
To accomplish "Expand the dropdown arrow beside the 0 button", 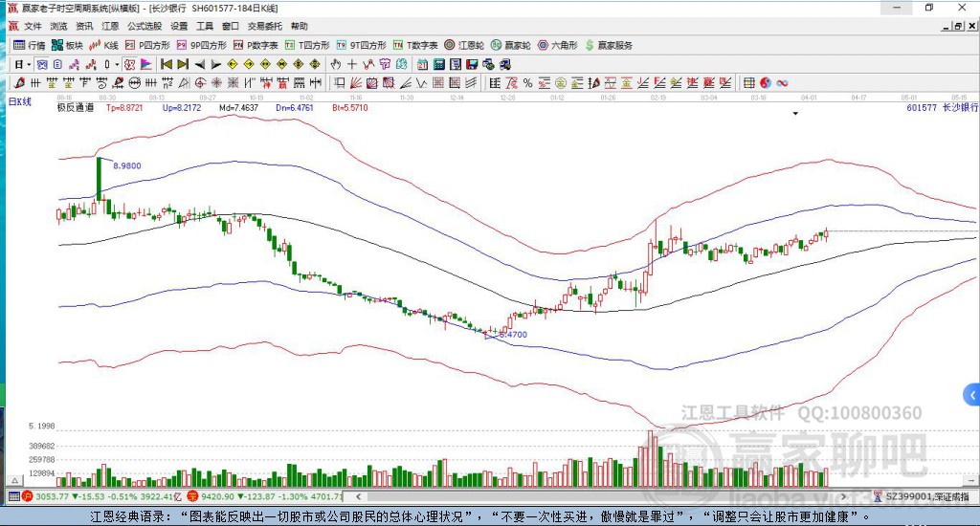I will [117, 64].
